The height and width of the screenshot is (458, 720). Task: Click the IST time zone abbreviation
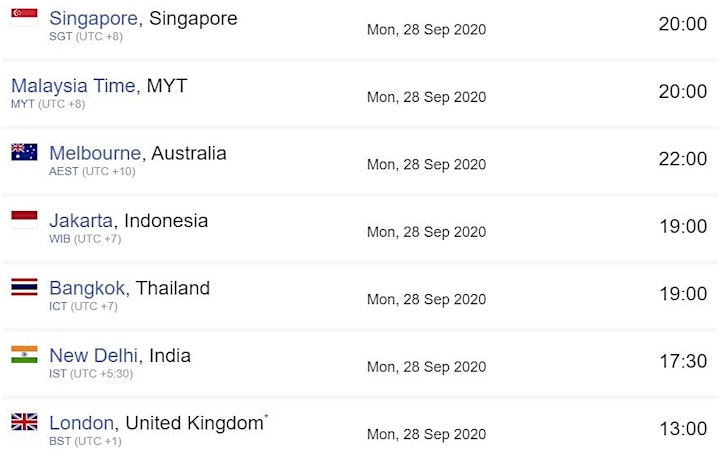click(58, 373)
